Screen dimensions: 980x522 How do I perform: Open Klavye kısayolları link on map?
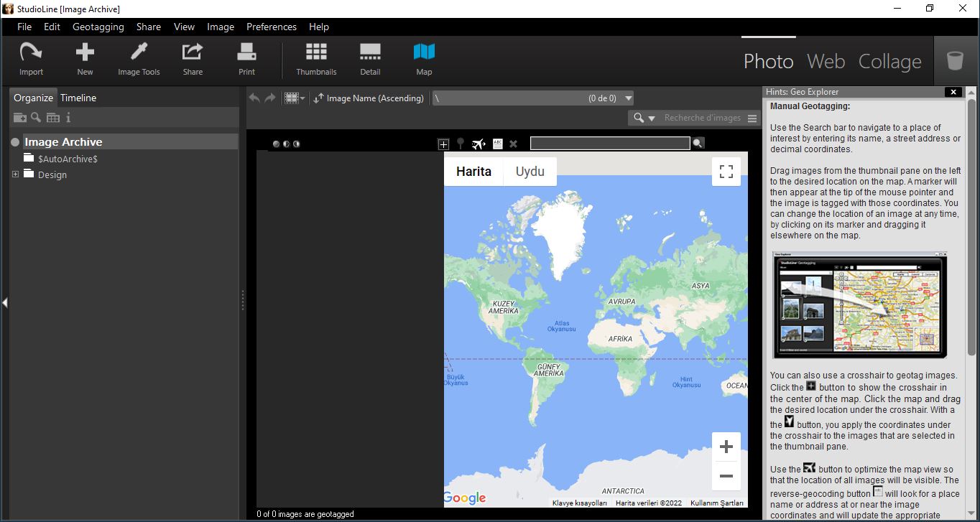pyautogui.click(x=580, y=503)
